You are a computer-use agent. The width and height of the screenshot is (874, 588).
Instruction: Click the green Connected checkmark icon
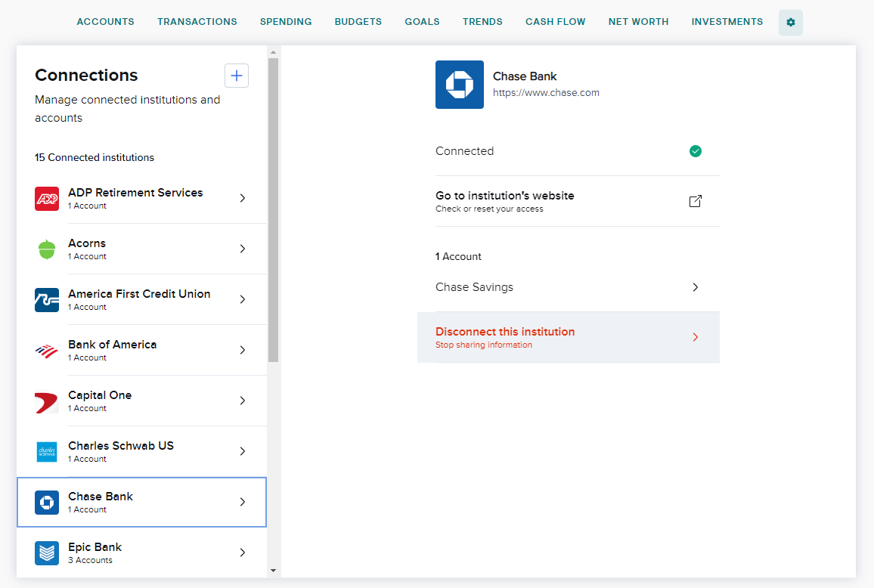pyautogui.click(x=695, y=151)
